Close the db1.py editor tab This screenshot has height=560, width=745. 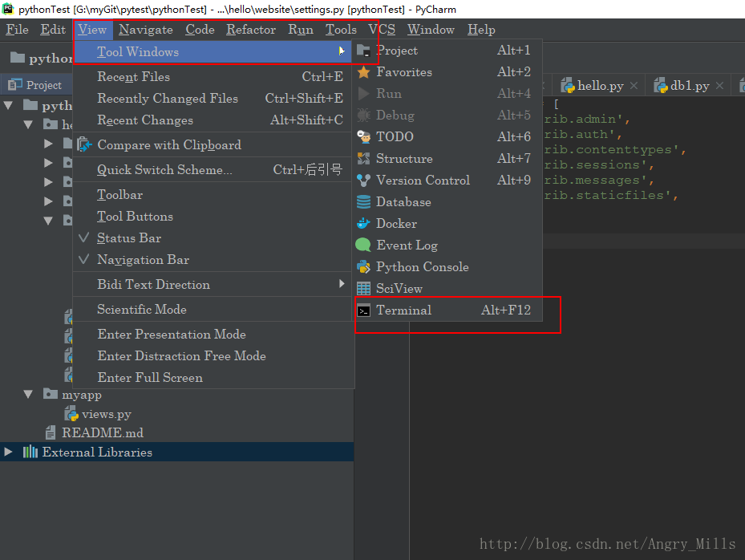click(x=720, y=86)
